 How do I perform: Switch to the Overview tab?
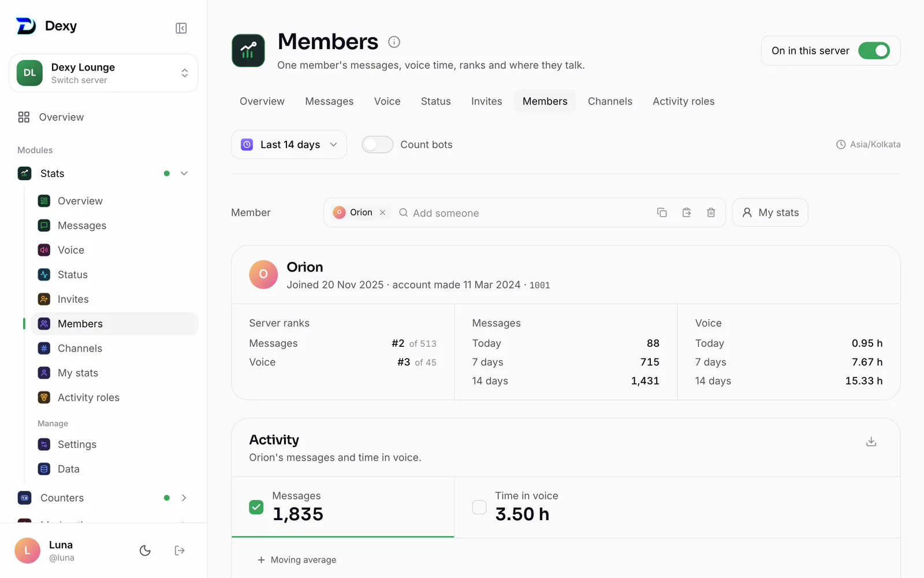coord(262,101)
